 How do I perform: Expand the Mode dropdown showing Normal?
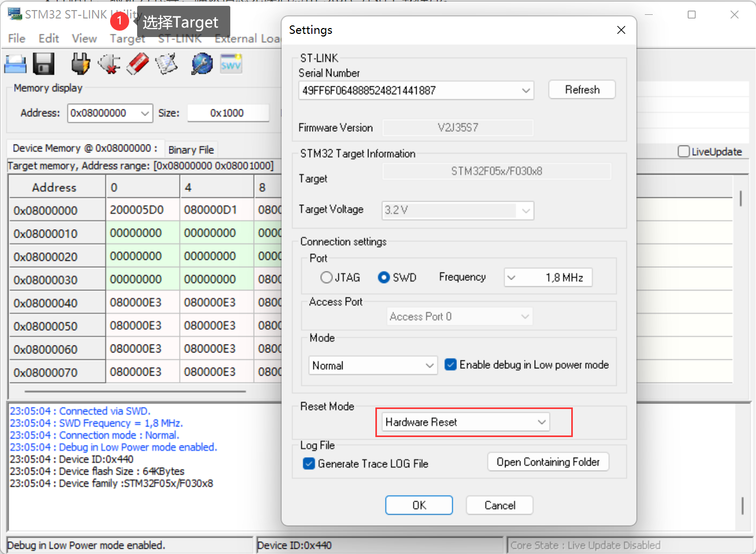(373, 365)
